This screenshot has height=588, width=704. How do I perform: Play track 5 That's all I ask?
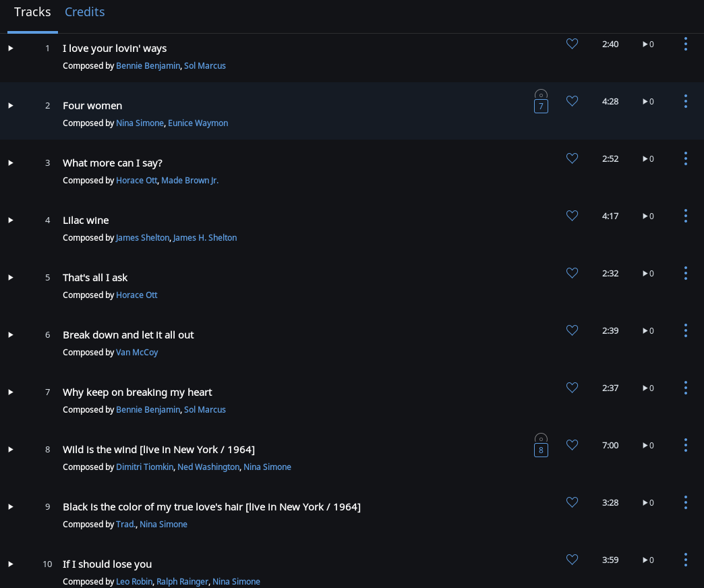click(11, 278)
